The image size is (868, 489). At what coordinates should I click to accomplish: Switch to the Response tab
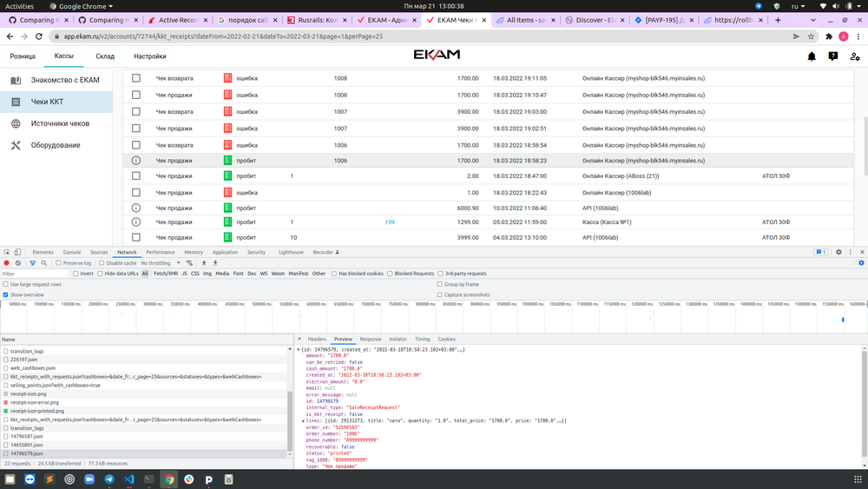coord(371,340)
